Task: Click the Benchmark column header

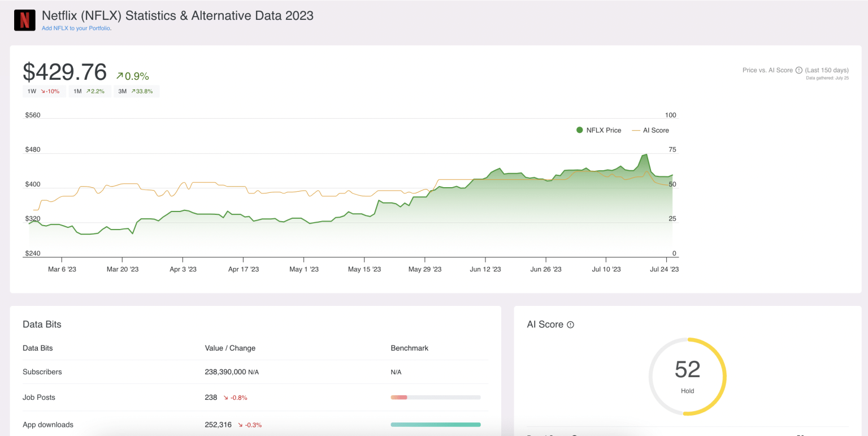Action: click(409, 348)
